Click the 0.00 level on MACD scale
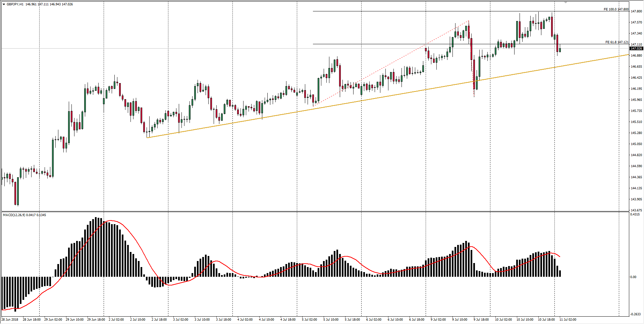This screenshot has height=324, width=644. pos(633,277)
